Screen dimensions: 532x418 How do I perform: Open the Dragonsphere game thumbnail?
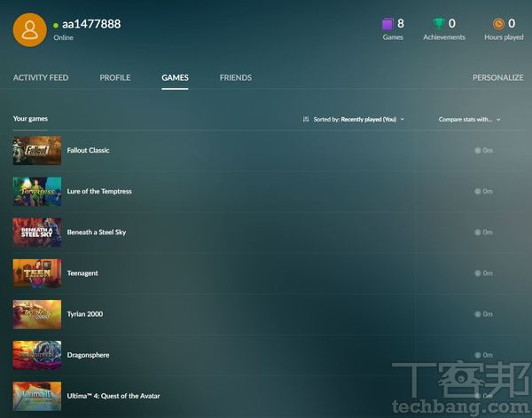tap(37, 355)
